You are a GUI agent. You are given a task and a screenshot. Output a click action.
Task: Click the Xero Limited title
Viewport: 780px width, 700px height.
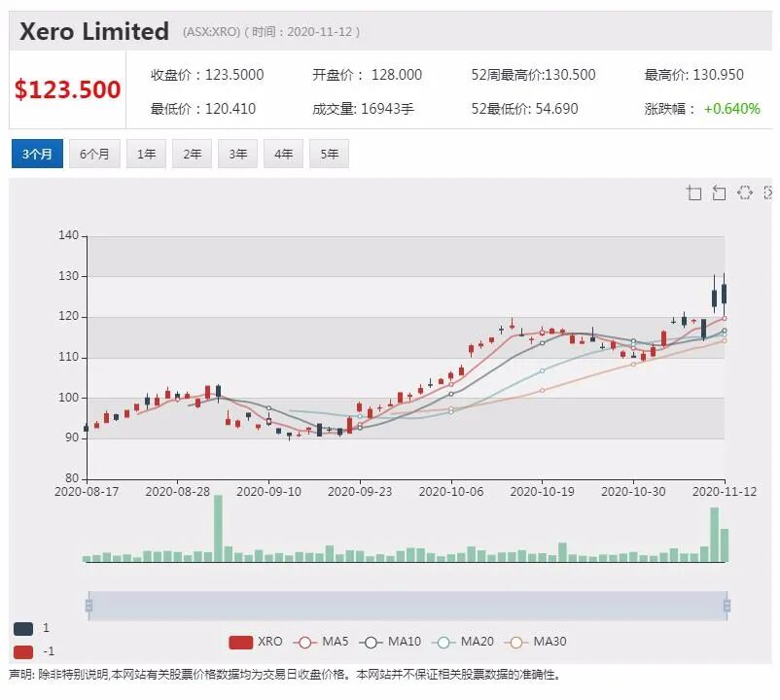[x=94, y=31]
